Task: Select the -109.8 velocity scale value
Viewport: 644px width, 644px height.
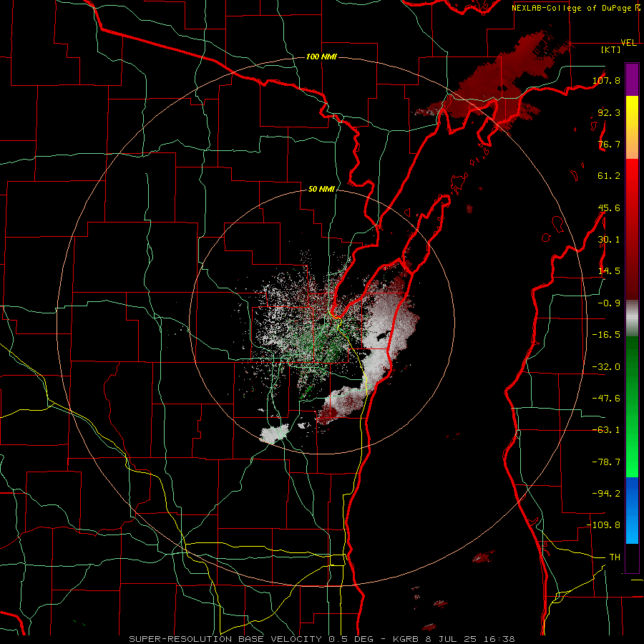Action: tap(604, 525)
